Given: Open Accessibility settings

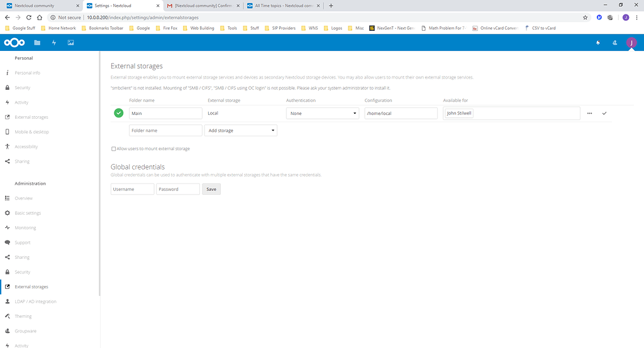Looking at the screenshot, I should [x=26, y=147].
